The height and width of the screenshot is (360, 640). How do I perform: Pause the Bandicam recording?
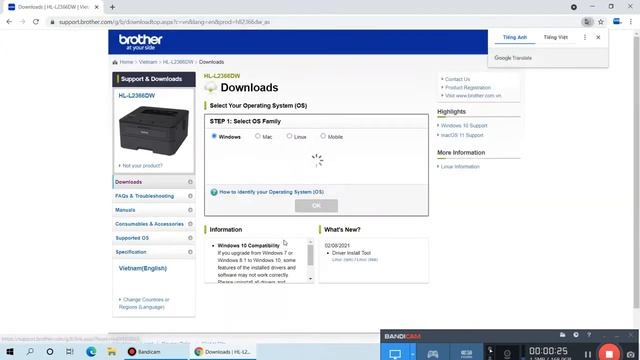pos(588,354)
